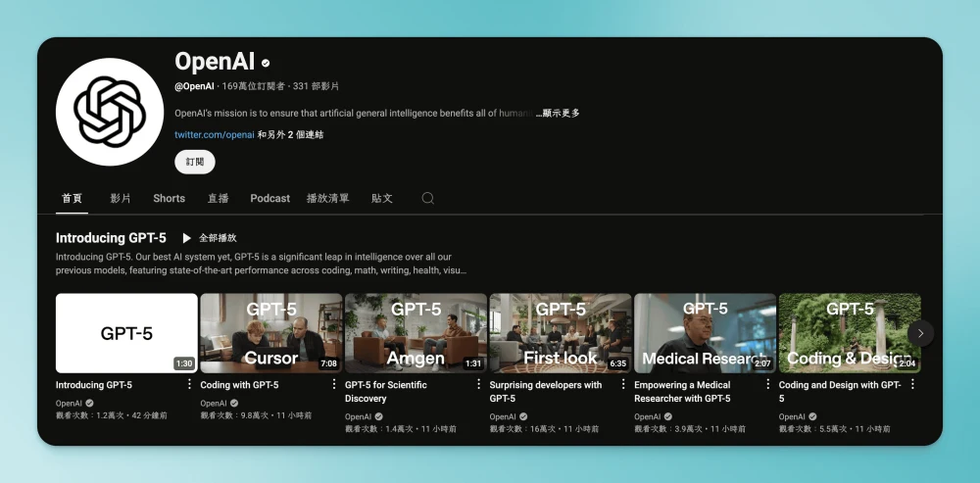This screenshot has width=980, height=483.
Task: Open options menu for Coding and Design video
Action: [912, 384]
